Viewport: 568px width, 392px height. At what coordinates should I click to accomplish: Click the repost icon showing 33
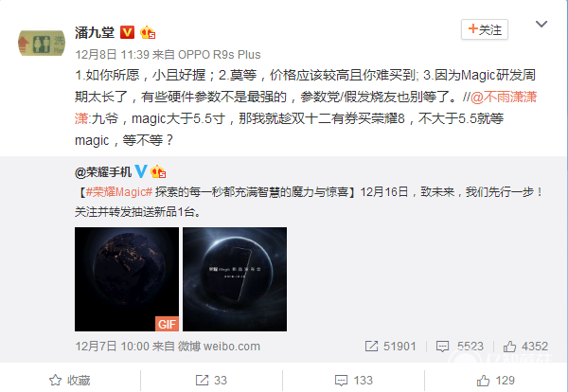(202, 381)
